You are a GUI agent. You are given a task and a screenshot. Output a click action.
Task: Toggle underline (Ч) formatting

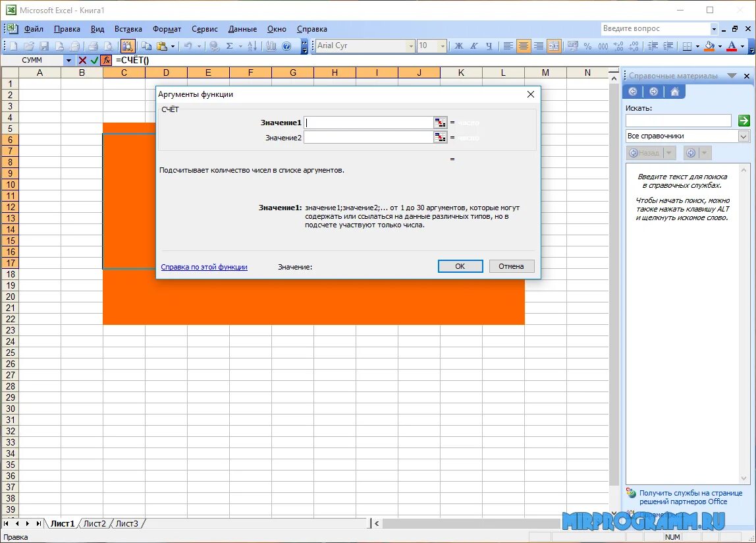click(489, 45)
